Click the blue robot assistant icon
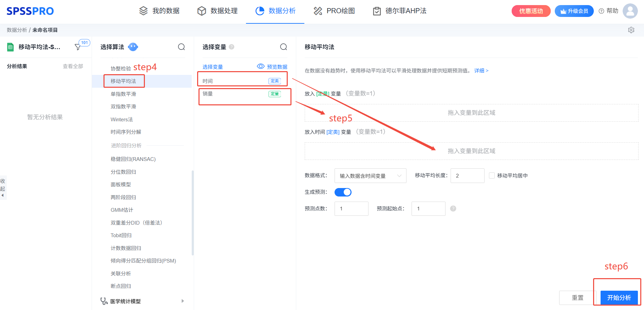Screen dimensions: 644x310 (133, 47)
